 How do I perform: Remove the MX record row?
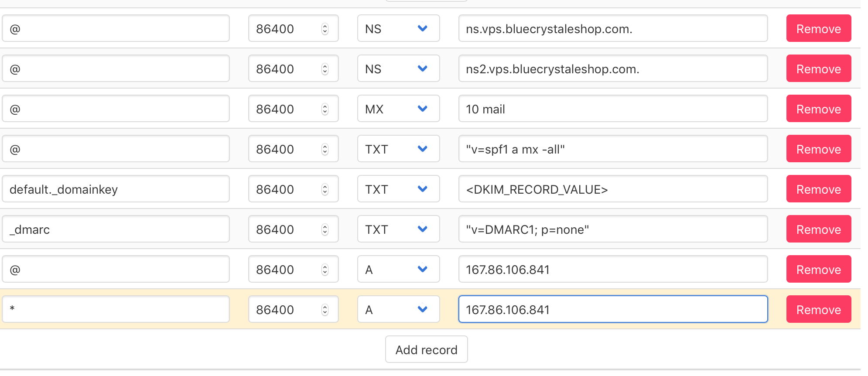click(818, 109)
